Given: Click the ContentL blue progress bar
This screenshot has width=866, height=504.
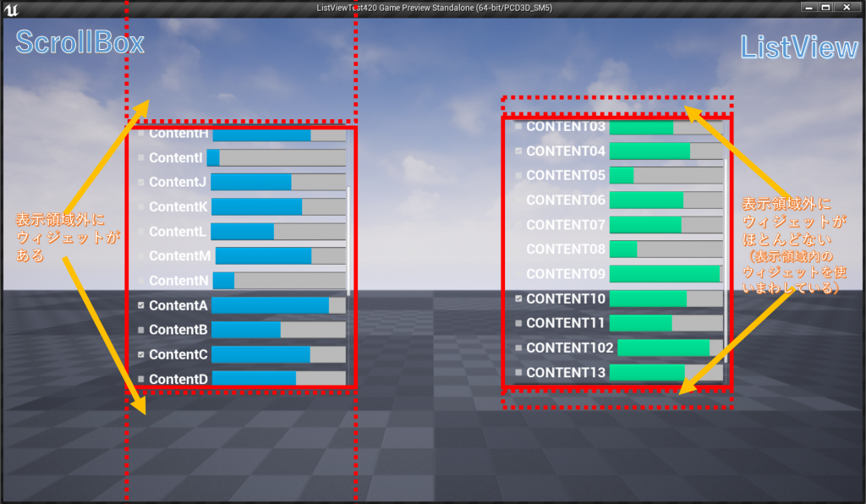Looking at the screenshot, I should [x=278, y=232].
